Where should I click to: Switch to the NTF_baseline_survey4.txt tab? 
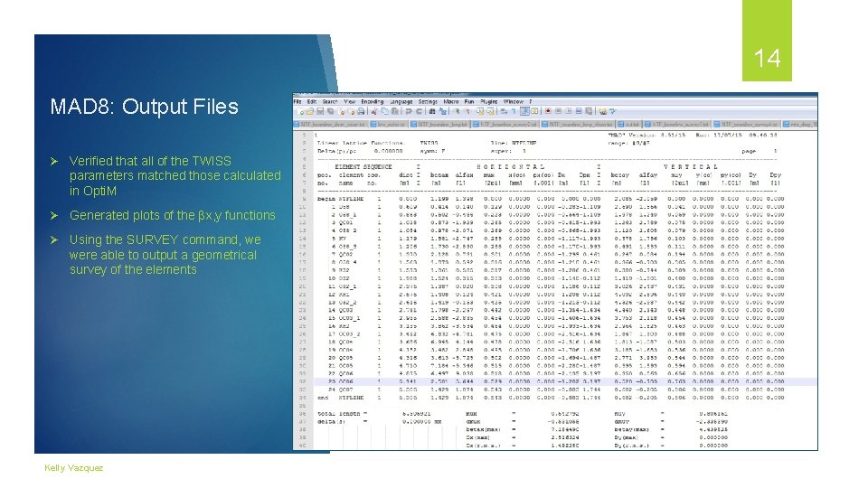tap(746, 125)
